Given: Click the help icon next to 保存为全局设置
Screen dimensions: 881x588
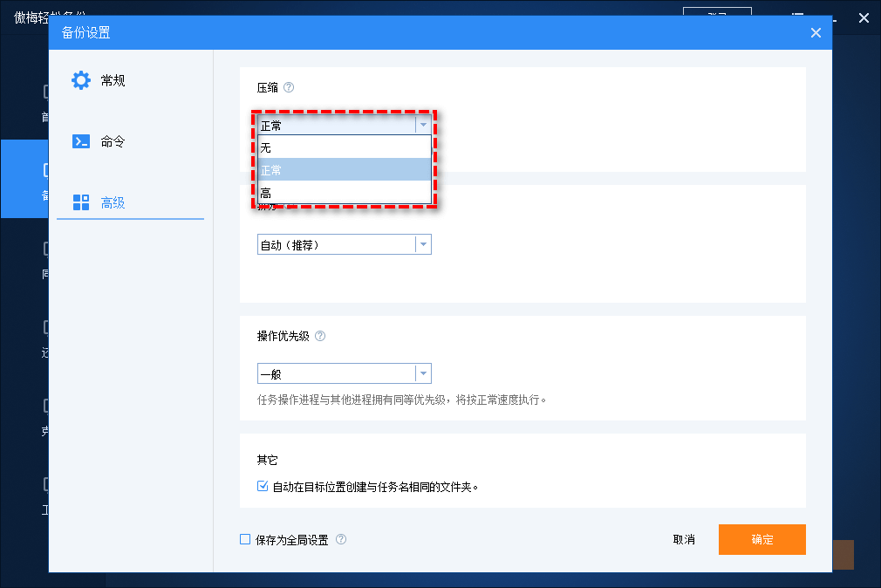Looking at the screenshot, I should click(x=341, y=539).
